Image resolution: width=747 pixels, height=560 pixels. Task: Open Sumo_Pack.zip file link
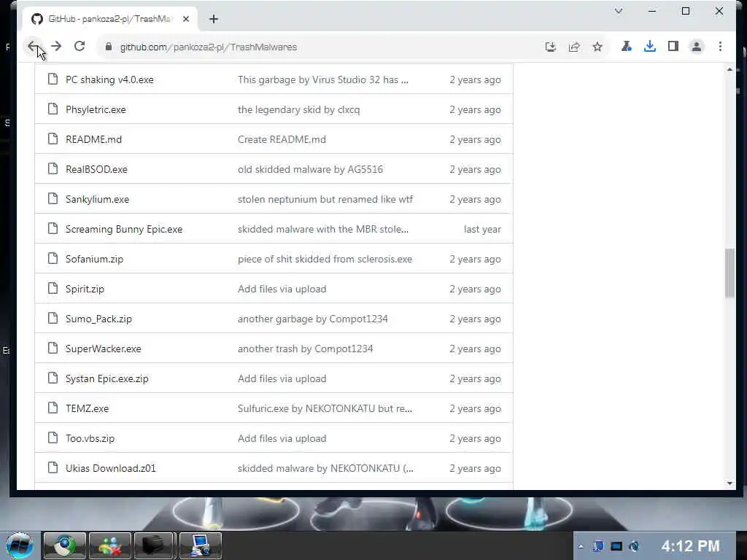pyautogui.click(x=98, y=319)
